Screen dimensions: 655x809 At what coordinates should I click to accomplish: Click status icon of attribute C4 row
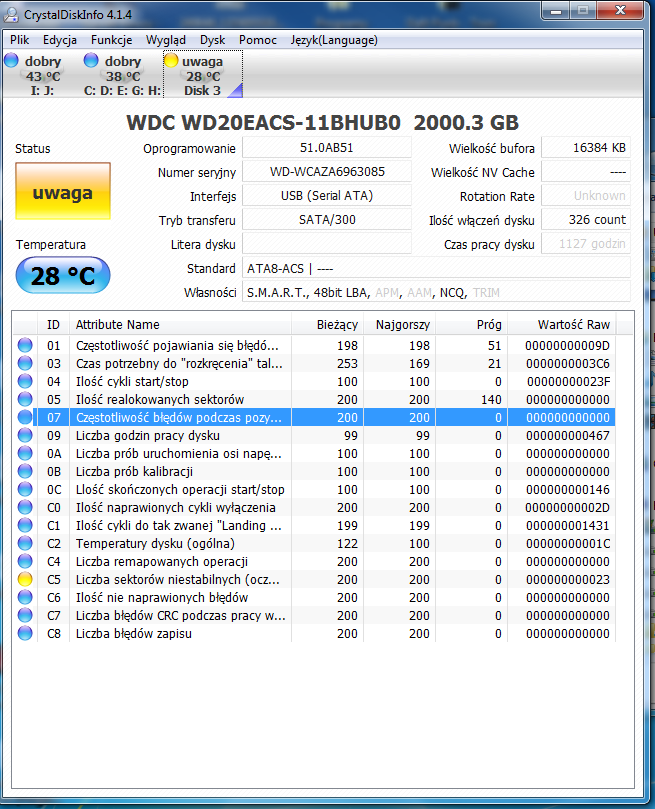click(x=25, y=561)
